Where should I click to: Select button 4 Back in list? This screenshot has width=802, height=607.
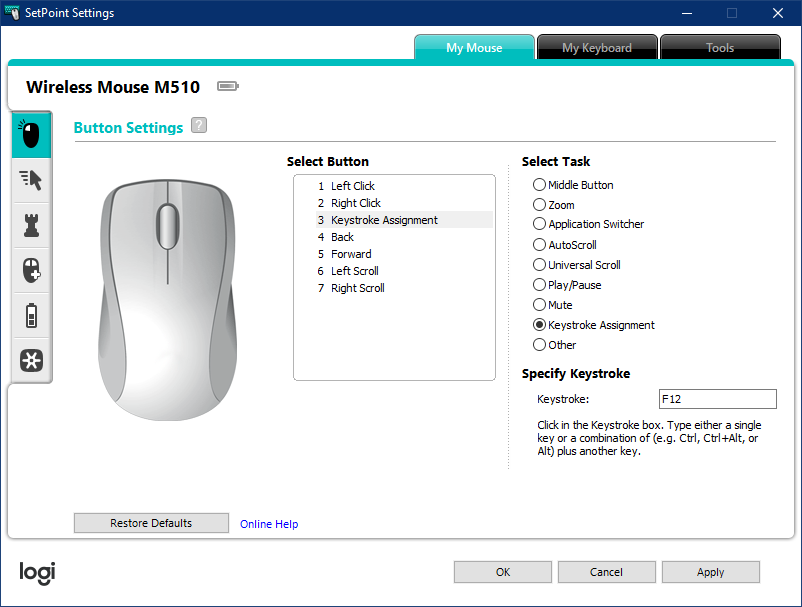(404, 237)
